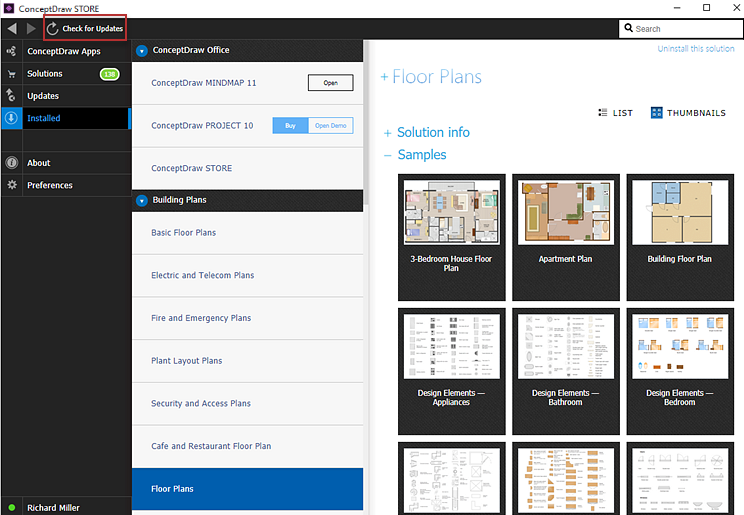Switch to THUMBNAILS view mode
The height and width of the screenshot is (515, 744).
click(688, 113)
